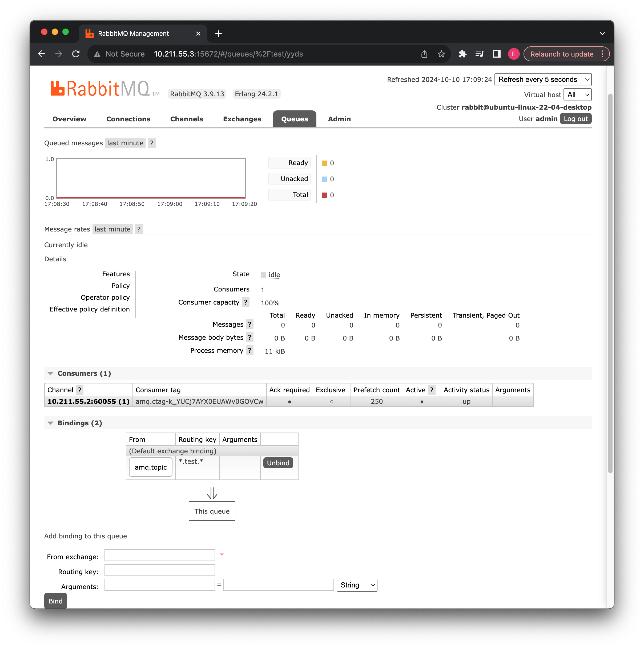644x648 pixels.
Task: Click the browser reload icon
Action: (76, 54)
